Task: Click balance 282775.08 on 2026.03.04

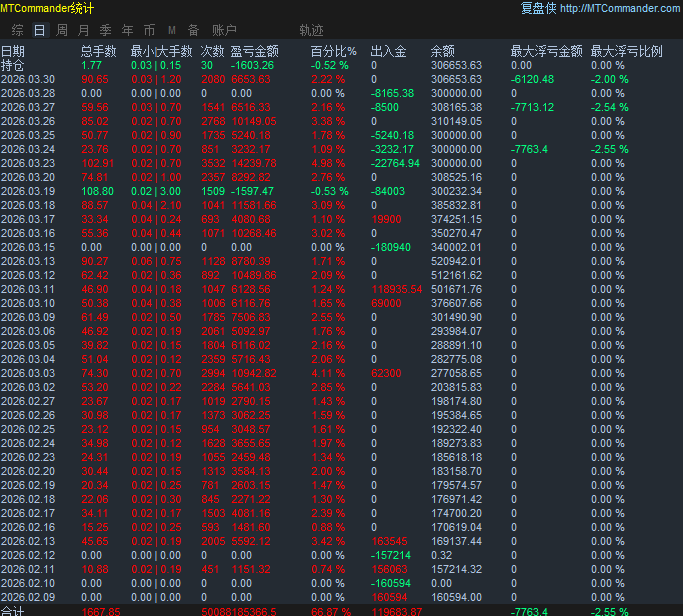Action: tap(456, 359)
